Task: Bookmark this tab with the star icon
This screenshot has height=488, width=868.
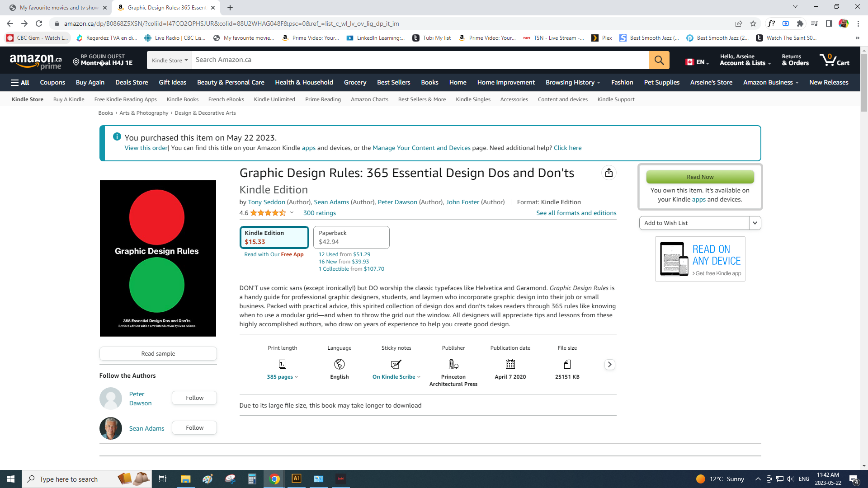Action: (x=753, y=23)
